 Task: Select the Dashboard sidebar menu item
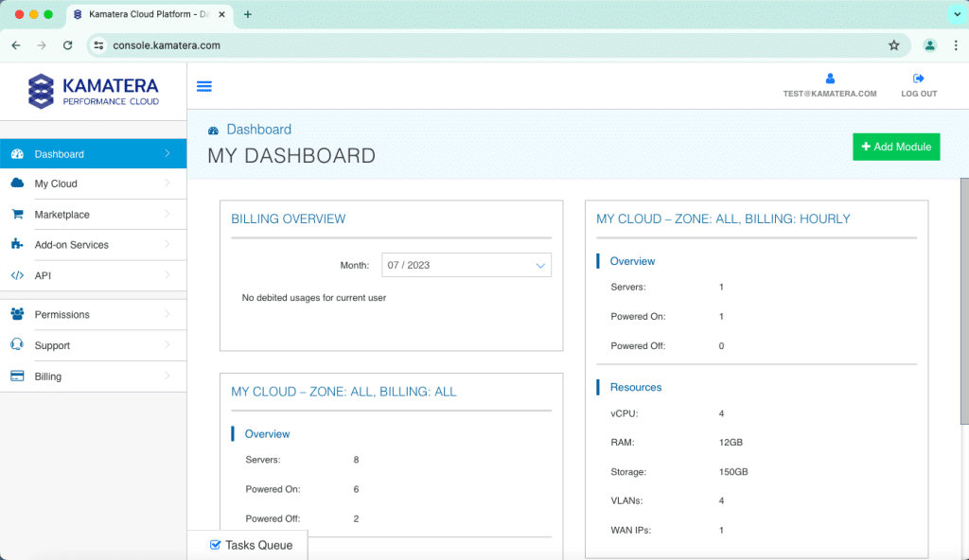94,154
